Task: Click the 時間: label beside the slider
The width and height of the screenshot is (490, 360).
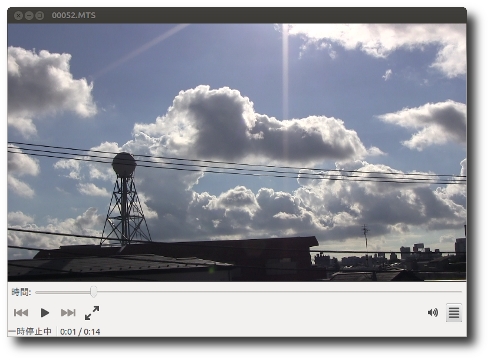Action: [x=21, y=292]
